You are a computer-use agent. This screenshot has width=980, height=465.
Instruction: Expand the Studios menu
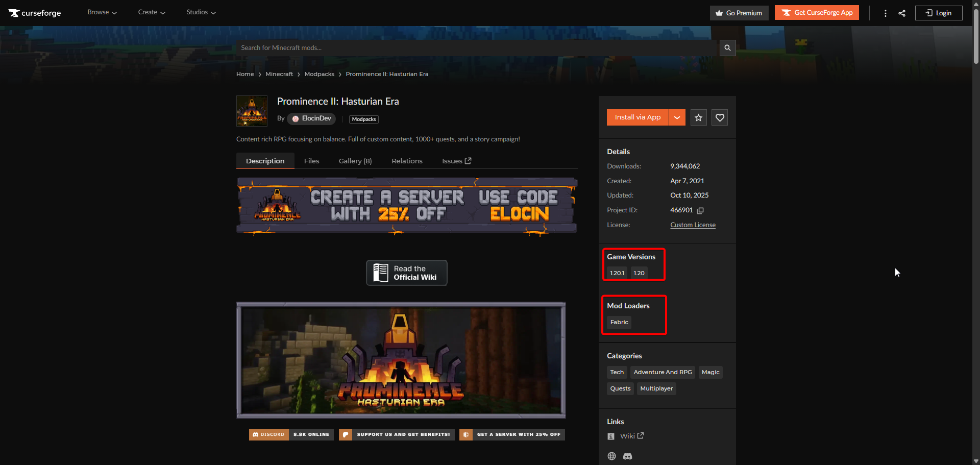click(x=201, y=12)
